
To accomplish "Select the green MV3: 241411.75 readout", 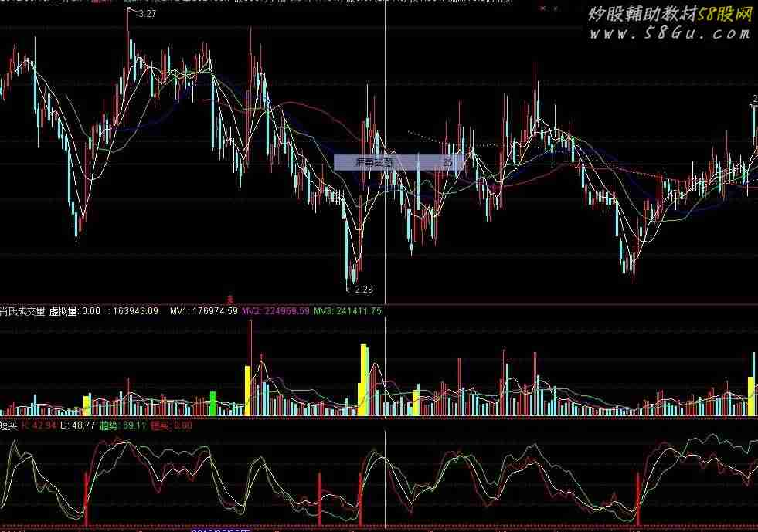I will (x=348, y=311).
